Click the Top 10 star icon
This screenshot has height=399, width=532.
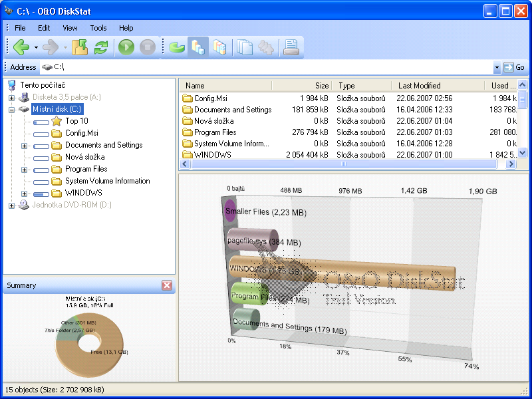click(x=57, y=121)
